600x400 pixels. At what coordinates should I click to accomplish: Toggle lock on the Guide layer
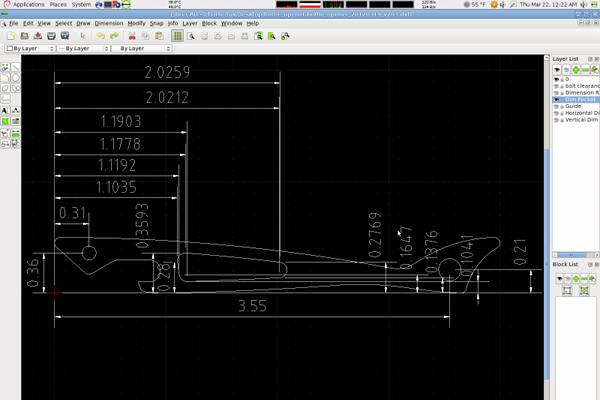tap(562, 106)
